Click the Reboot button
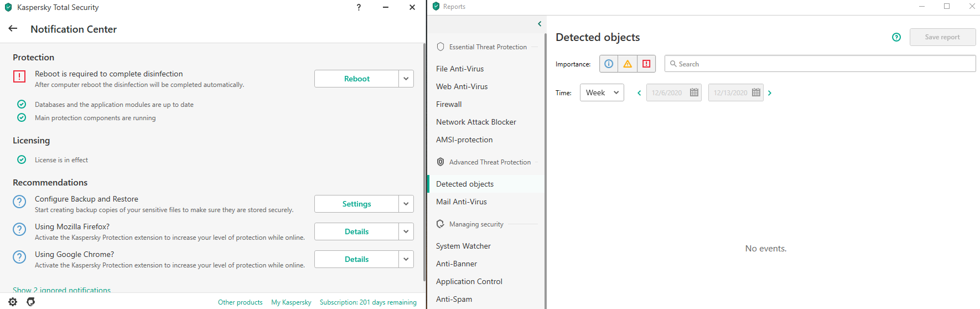The width and height of the screenshot is (980, 309). (x=356, y=79)
